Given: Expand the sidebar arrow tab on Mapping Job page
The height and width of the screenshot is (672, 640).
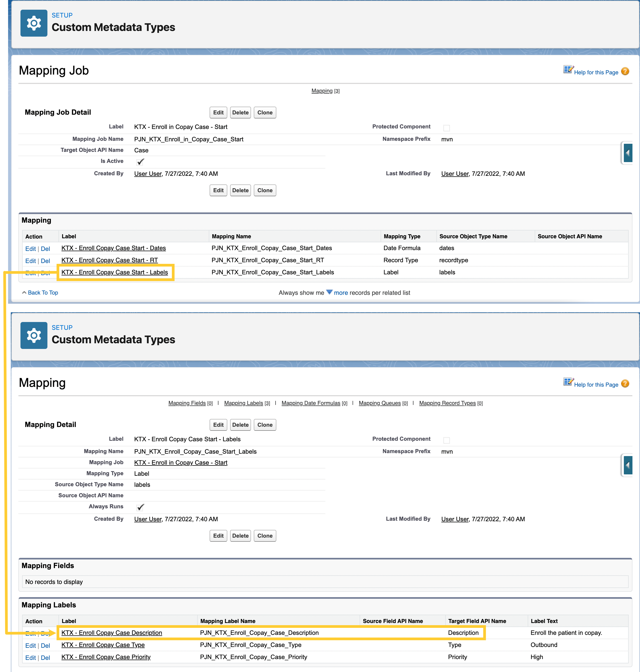Looking at the screenshot, I should (x=627, y=153).
